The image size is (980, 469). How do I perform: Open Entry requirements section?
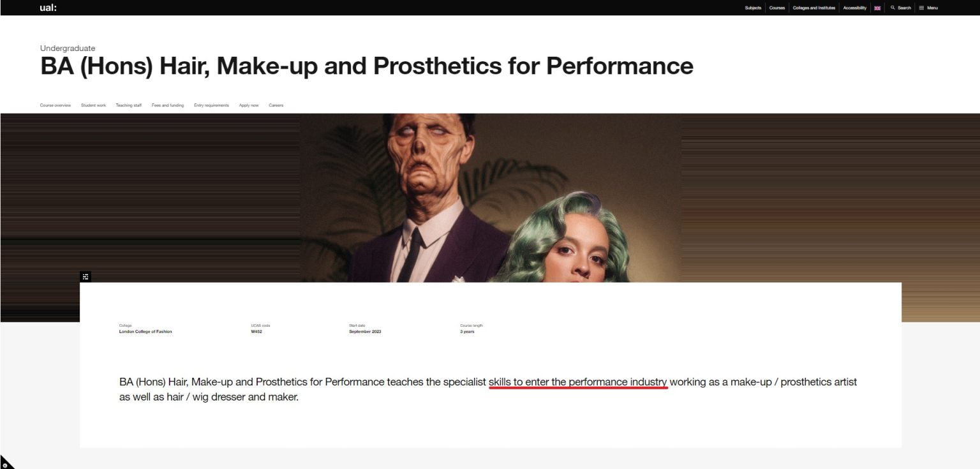tap(211, 105)
